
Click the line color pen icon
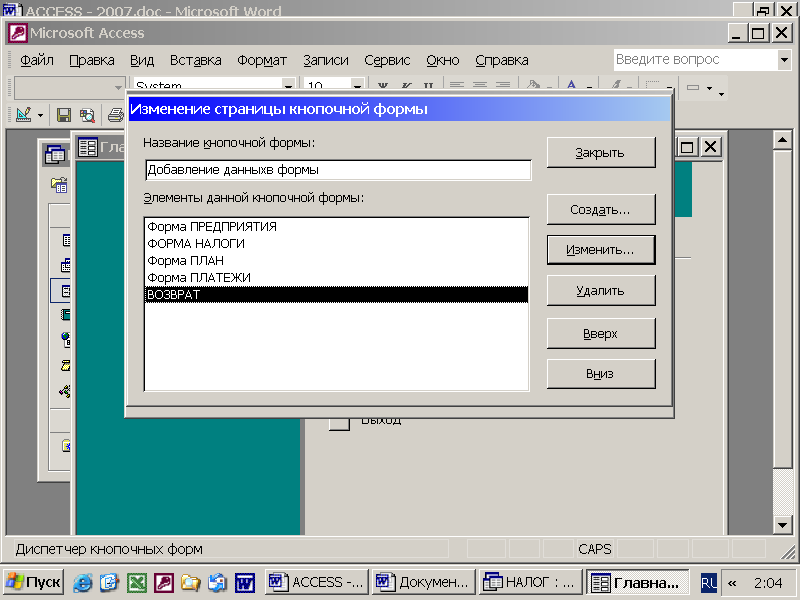pos(617,86)
